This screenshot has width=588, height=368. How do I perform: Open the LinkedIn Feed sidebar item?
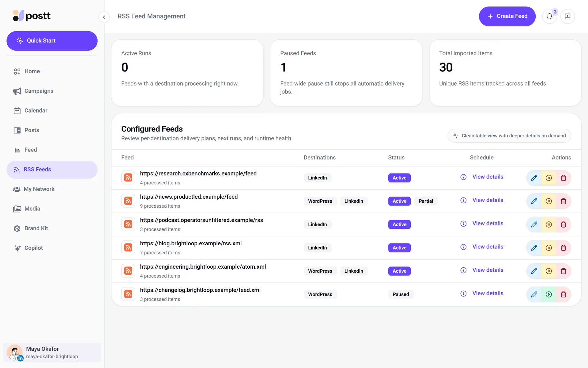52,150
